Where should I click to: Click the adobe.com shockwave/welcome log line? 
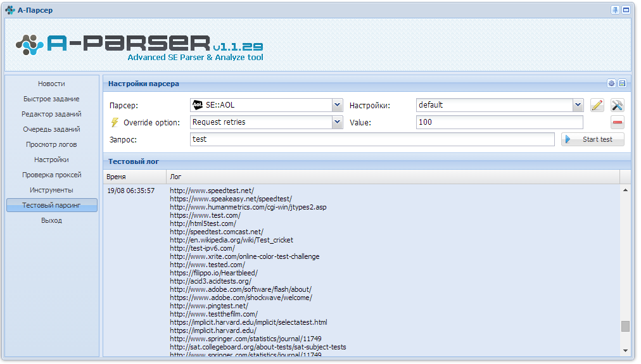tap(241, 298)
